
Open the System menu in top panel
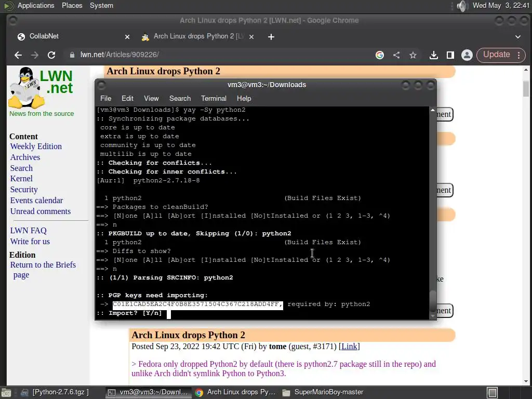(x=101, y=5)
